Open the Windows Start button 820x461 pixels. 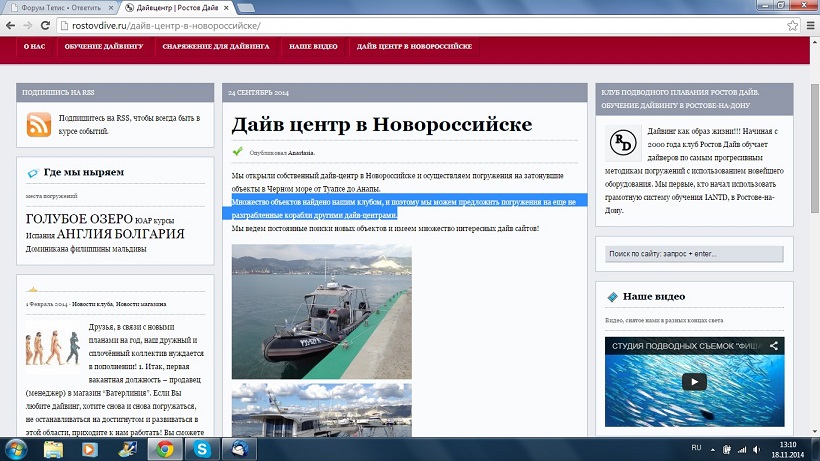coord(15,450)
